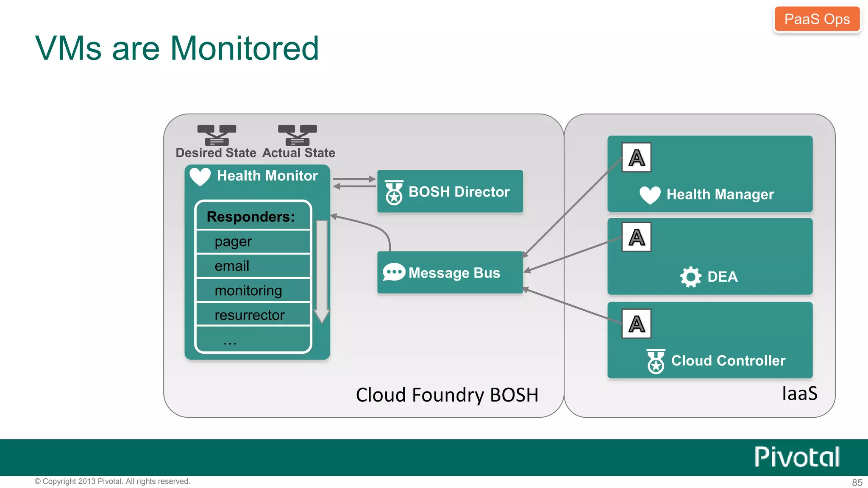This screenshot has width=868, height=488.
Task: Click the downward arrow beside the responders list
Action: coord(322,271)
